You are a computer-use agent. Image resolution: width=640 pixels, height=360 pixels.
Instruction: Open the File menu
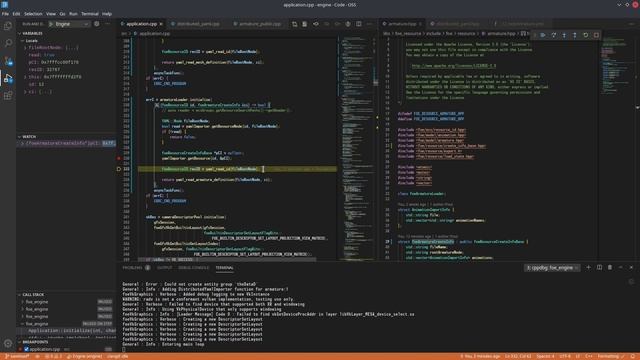pos(5,14)
